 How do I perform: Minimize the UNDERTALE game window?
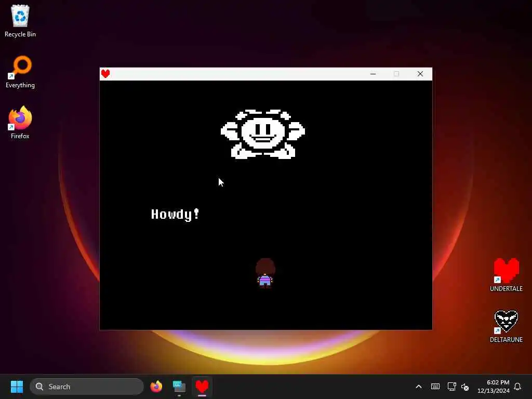coord(373,74)
